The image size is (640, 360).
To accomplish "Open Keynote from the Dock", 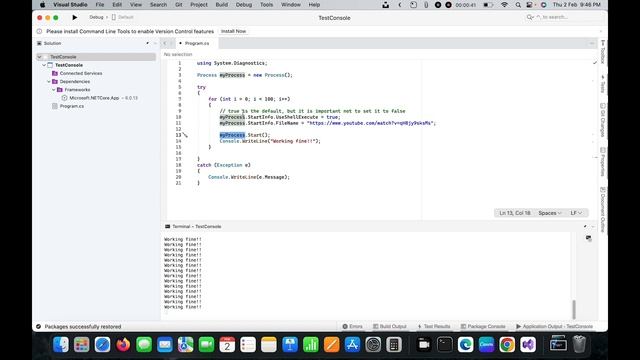I will (290, 345).
